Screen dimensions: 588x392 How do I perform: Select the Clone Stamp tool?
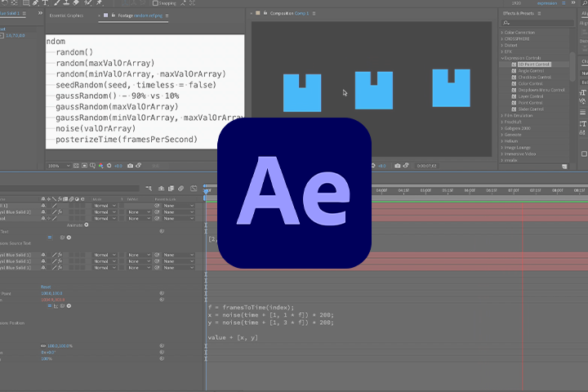click(x=66, y=2)
